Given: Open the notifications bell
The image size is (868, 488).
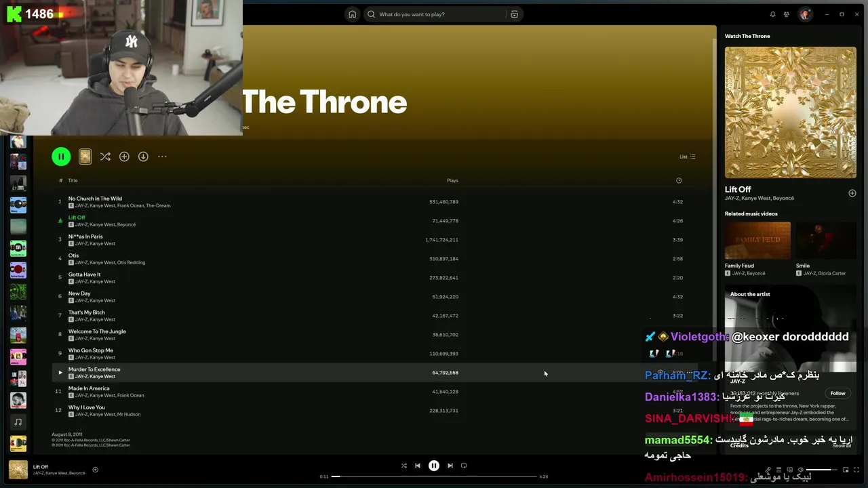Looking at the screenshot, I should coord(772,14).
